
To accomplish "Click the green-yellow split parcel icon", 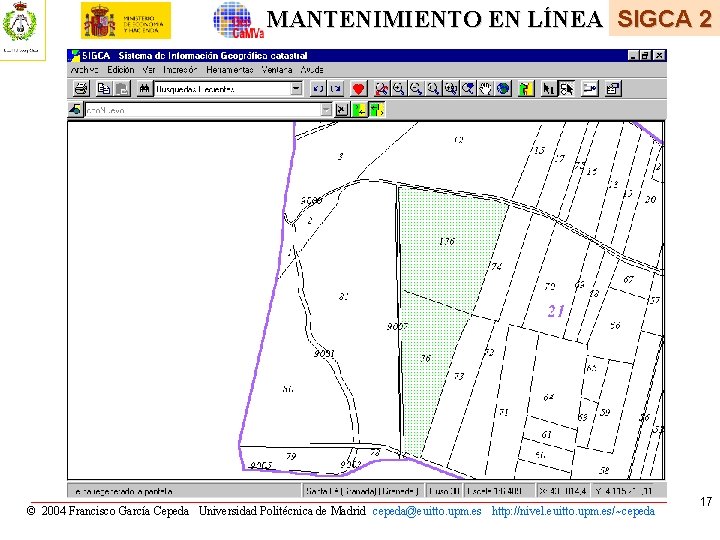I will (x=377, y=110).
